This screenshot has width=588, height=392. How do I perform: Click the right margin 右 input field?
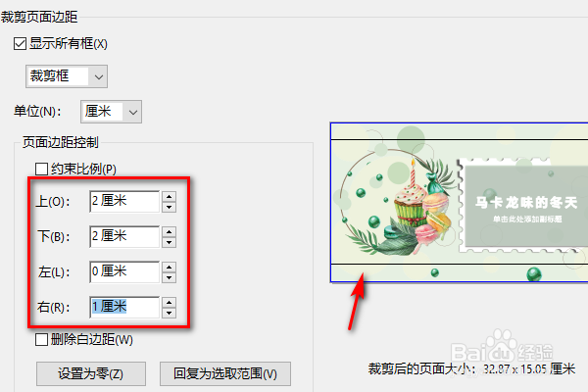pos(124,307)
